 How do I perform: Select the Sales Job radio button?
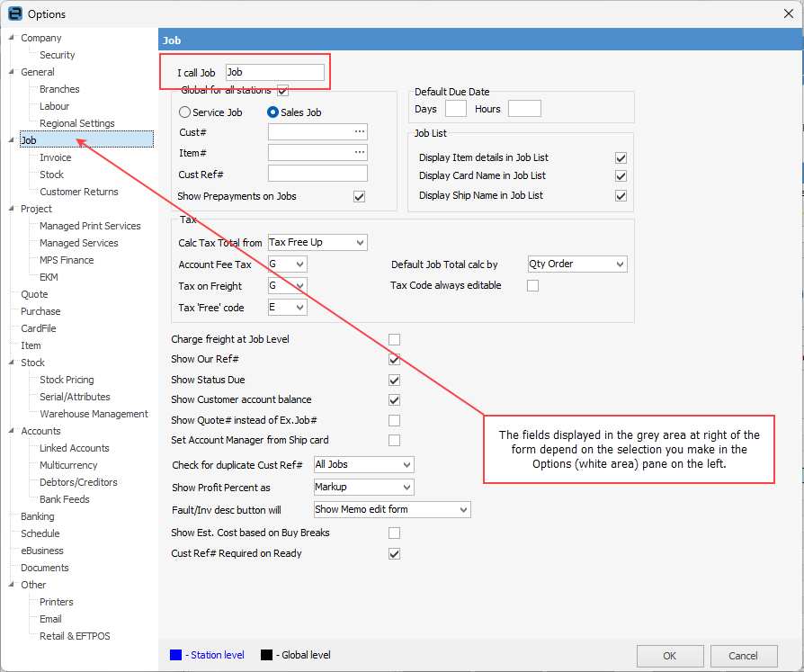pyautogui.click(x=273, y=112)
